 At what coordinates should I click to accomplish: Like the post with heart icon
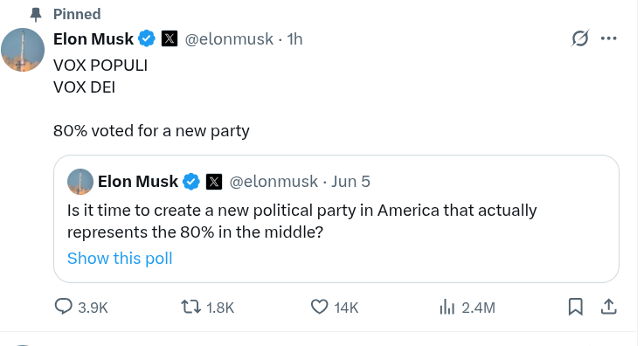tap(319, 307)
